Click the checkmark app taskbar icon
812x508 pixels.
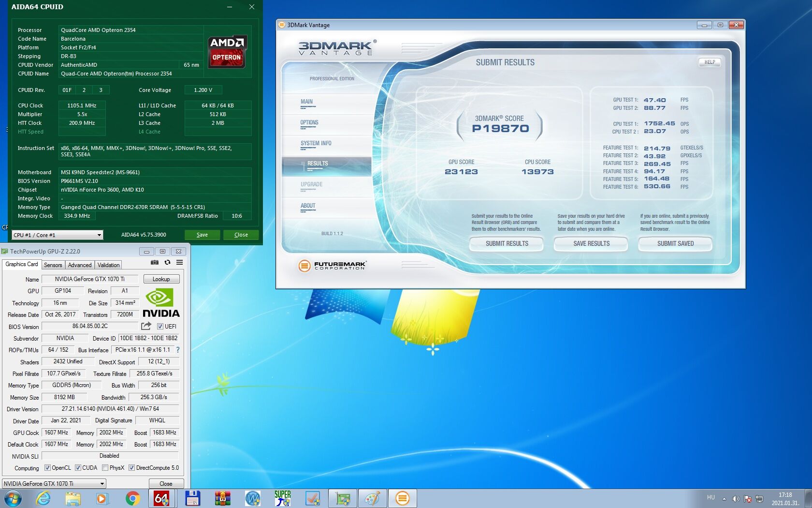pos(313,498)
